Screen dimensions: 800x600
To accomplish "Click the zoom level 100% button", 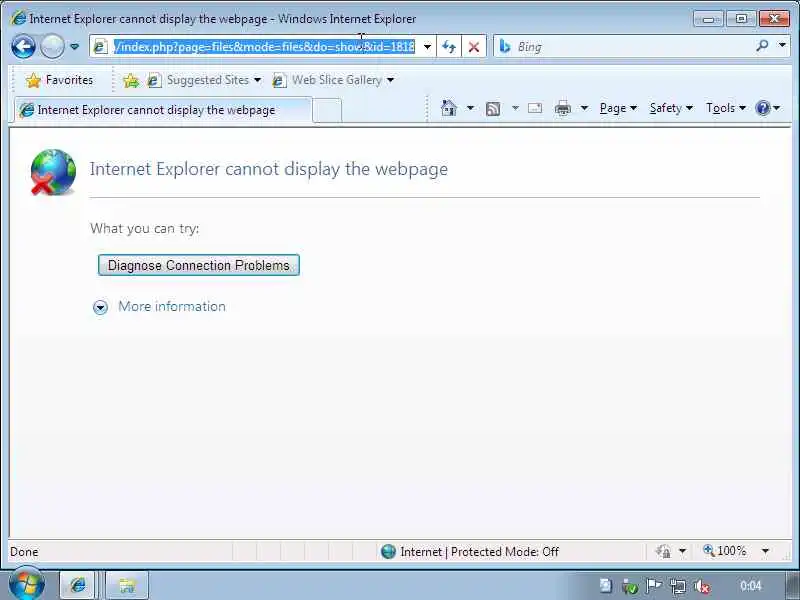I will (x=724, y=551).
